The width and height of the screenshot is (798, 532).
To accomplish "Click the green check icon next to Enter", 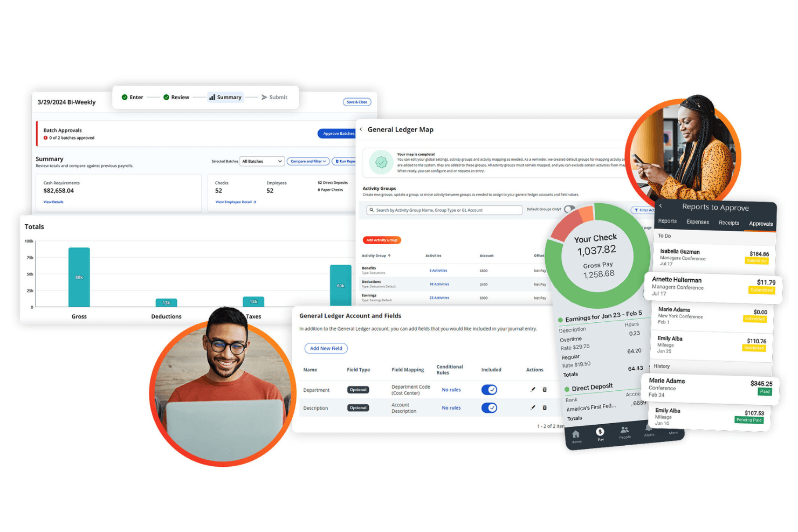I will pyautogui.click(x=125, y=97).
